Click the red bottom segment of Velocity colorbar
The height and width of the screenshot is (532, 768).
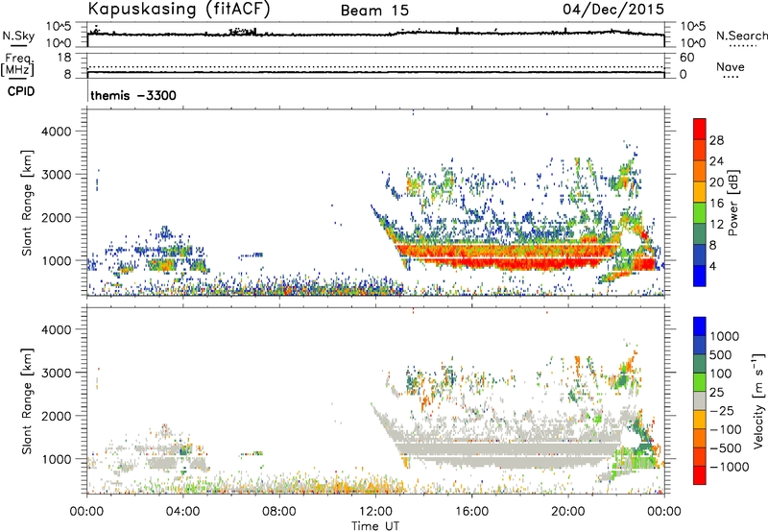coord(700,475)
